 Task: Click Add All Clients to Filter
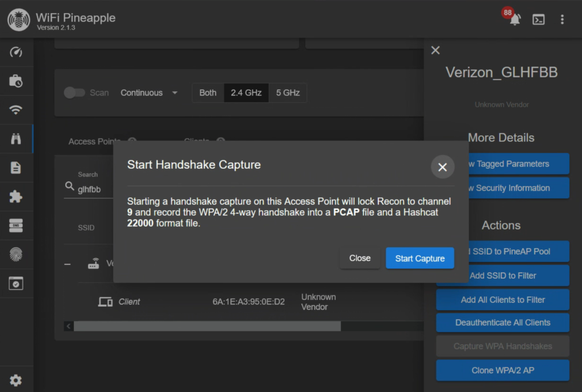point(502,299)
